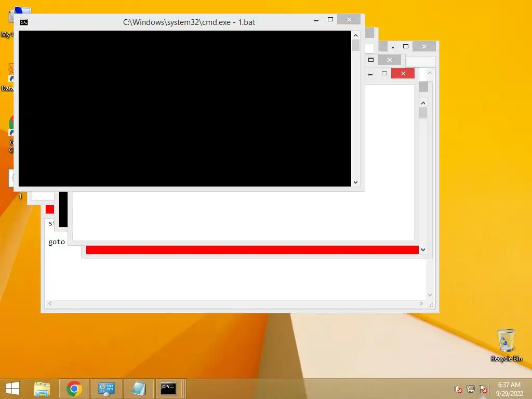This screenshot has width=532, height=399.
Task: Open the Action Center flag icon
Action: [483, 389]
